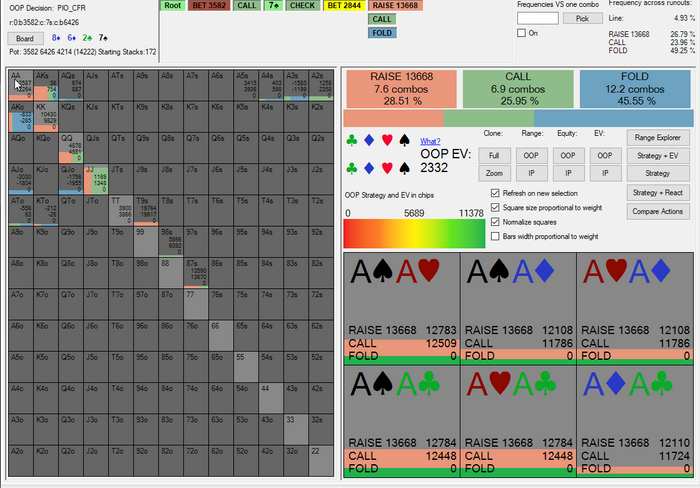Click the CALL 6.9 combos summary box
The width and height of the screenshot is (700, 488).
tap(518, 89)
